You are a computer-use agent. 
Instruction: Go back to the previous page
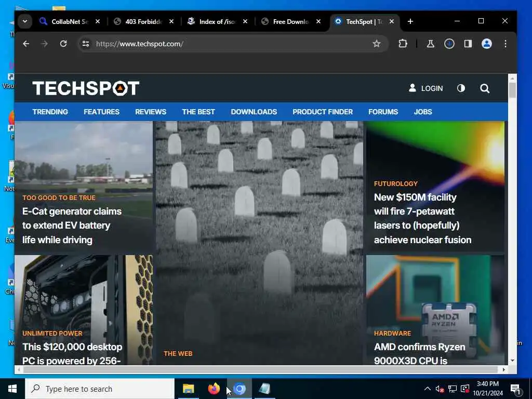[26, 44]
